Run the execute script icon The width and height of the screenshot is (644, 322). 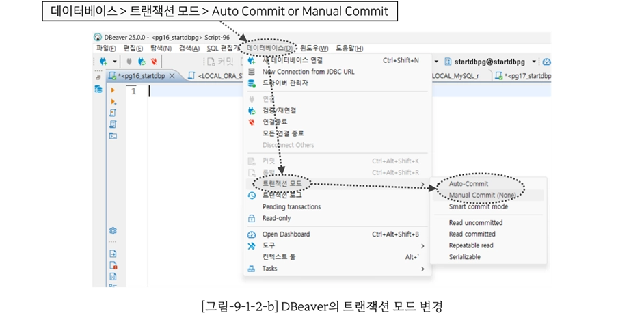113,113
